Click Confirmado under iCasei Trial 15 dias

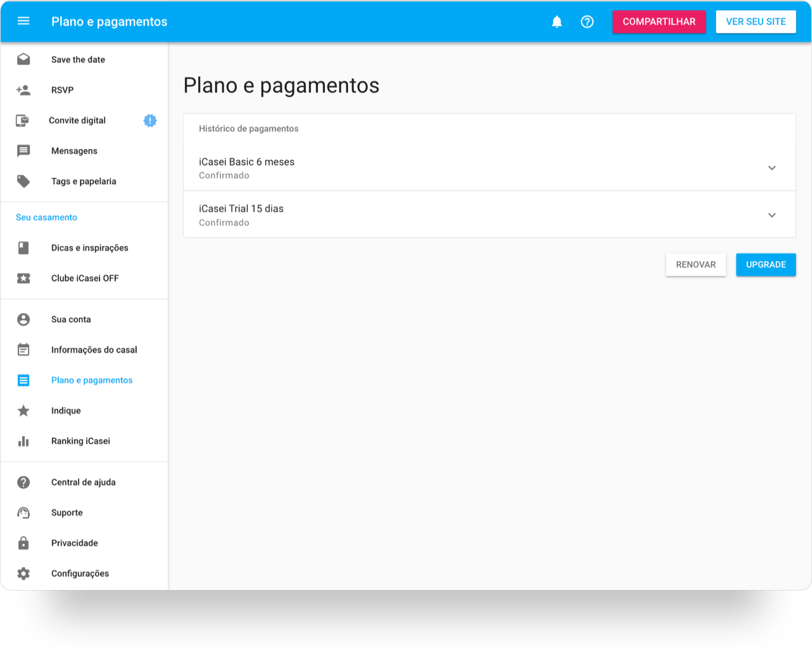224,222
